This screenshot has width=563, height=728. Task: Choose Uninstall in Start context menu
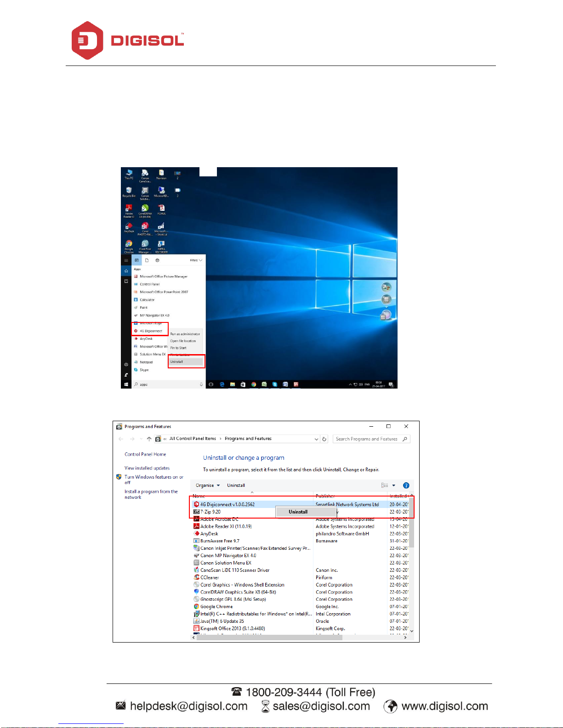(x=186, y=361)
